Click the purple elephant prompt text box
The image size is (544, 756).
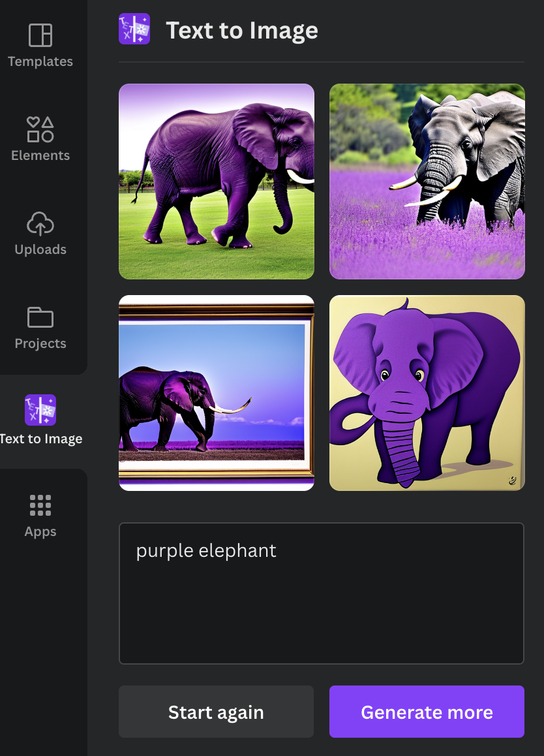pos(322,593)
